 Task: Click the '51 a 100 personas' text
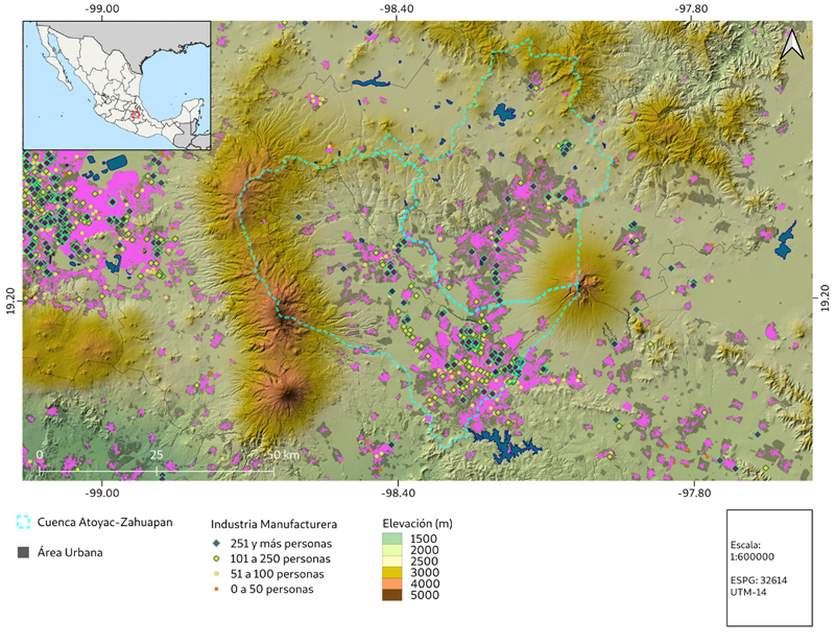(x=277, y=574)
